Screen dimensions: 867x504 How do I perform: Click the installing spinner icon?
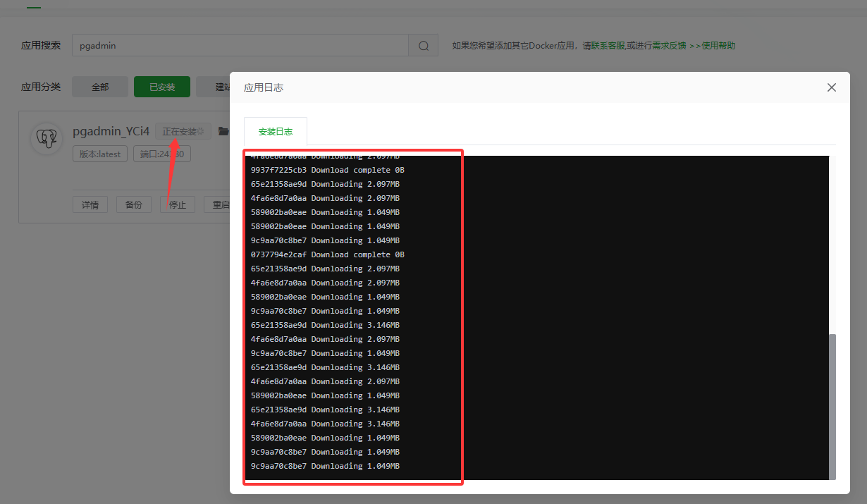tap(200, 131)
